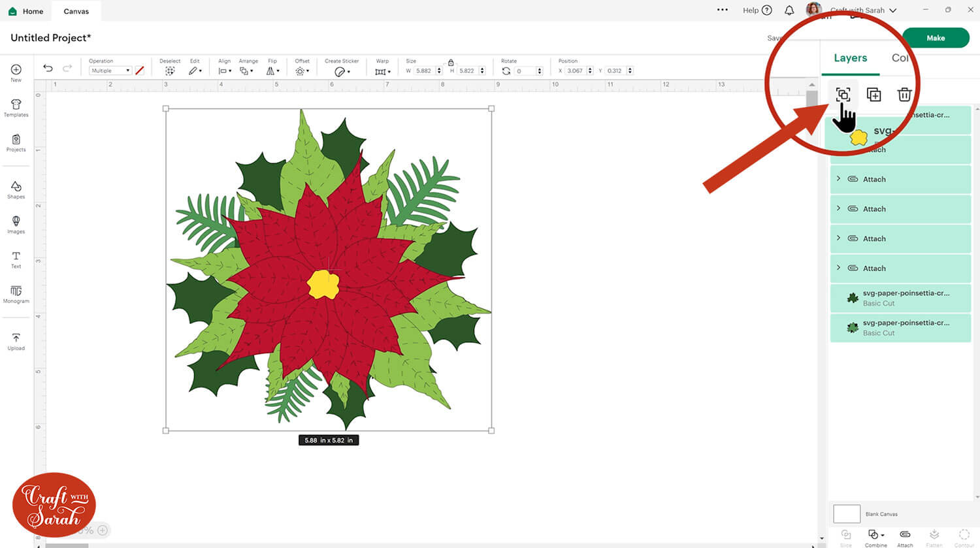Open the Offset dropdown
The height and width of the screenshot is (548, 980).
point(301,71)
